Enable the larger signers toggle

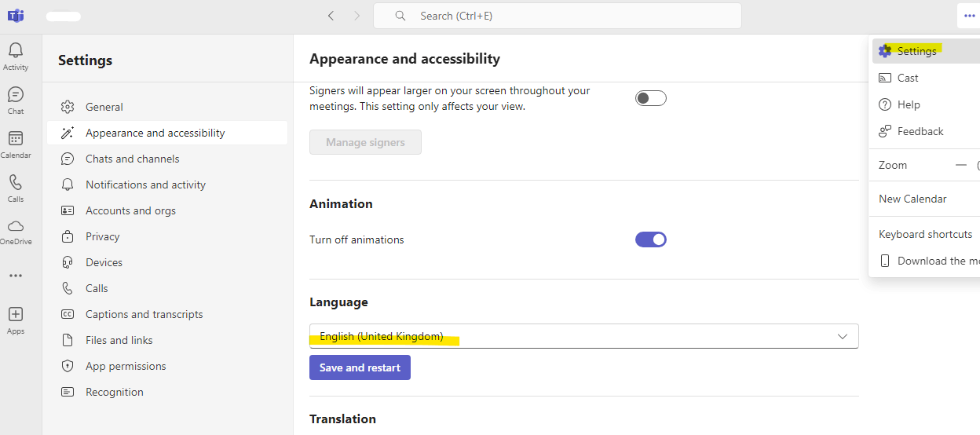tap(650, 98)
